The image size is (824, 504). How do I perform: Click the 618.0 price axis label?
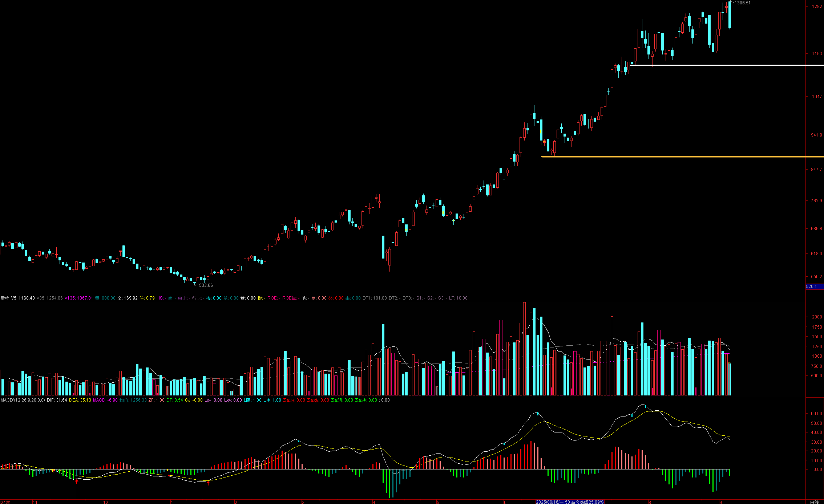pos(816,254)
